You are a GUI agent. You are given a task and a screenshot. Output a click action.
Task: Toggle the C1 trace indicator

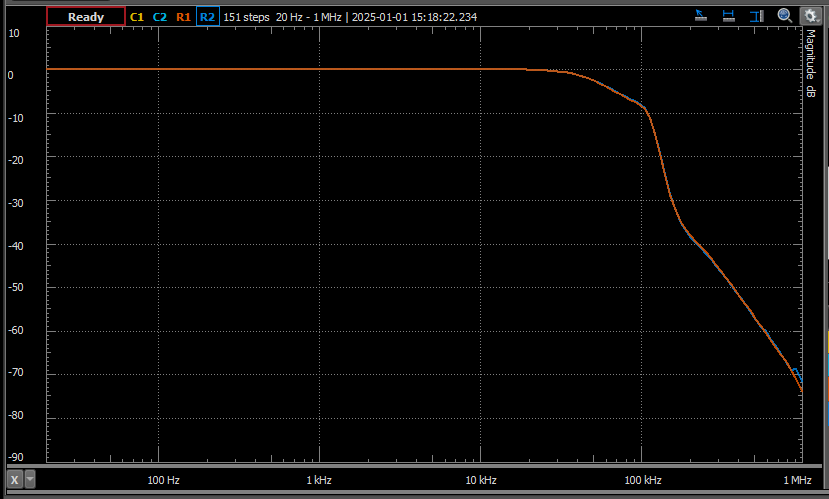click(x=137, y=17)
